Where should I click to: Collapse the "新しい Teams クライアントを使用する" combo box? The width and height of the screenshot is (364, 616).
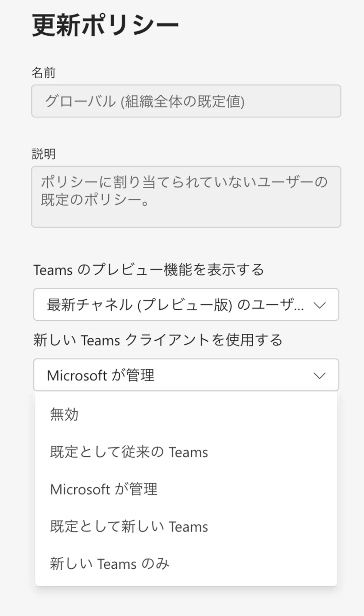tap(186, 375)
